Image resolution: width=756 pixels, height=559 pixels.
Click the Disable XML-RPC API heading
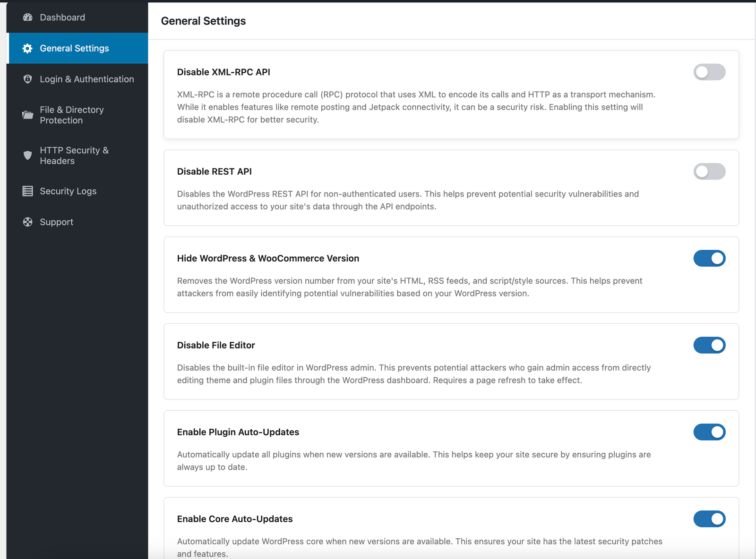(223, 72)
